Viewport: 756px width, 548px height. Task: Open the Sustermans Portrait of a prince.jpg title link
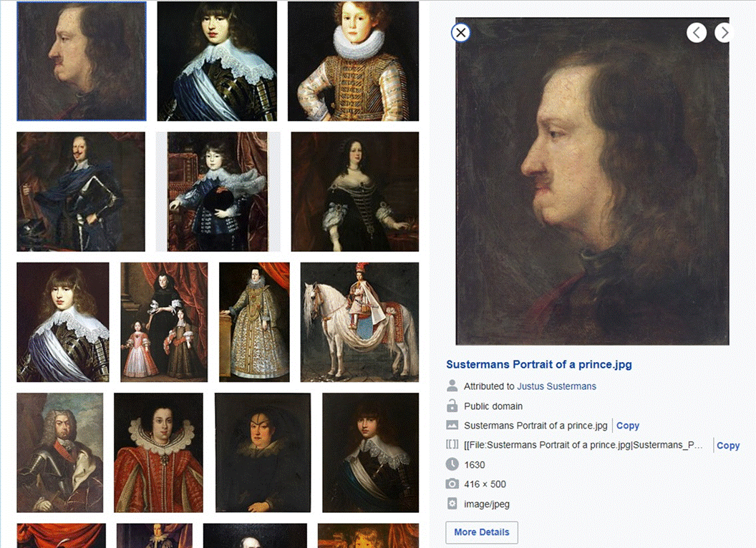click(538, 365)
